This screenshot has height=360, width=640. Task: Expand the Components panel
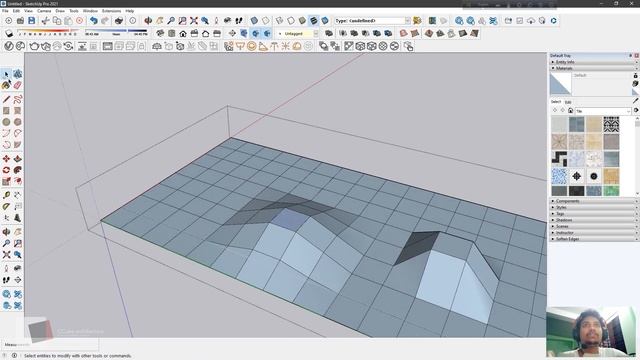click(x=593, y=201)
